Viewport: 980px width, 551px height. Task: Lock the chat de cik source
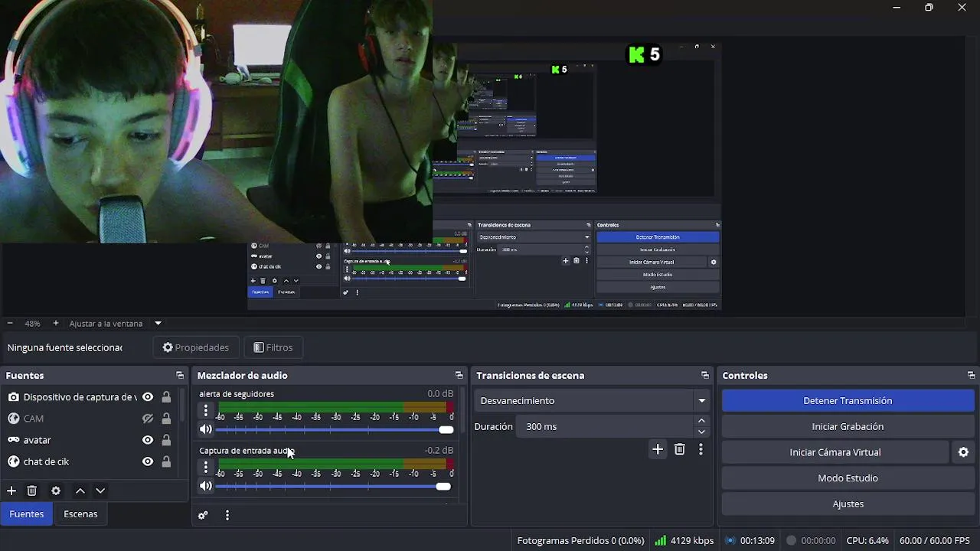[166, 461]
